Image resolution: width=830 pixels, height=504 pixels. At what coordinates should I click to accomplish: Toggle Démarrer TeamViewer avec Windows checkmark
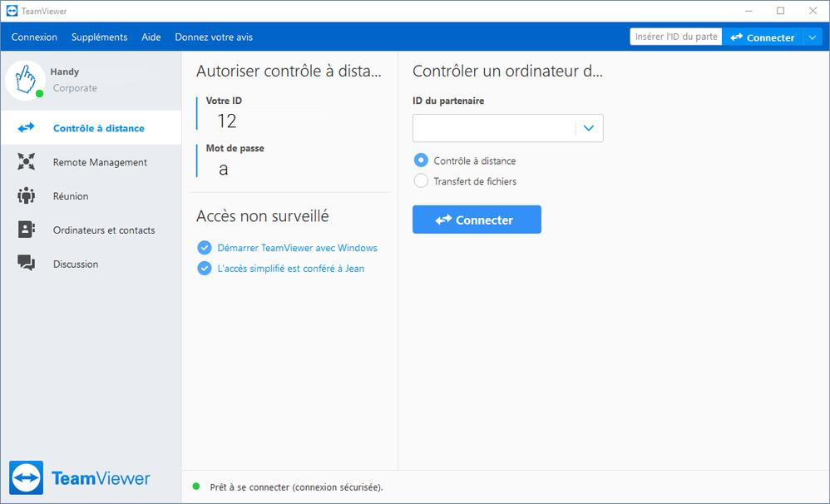[x=205, y=248]
